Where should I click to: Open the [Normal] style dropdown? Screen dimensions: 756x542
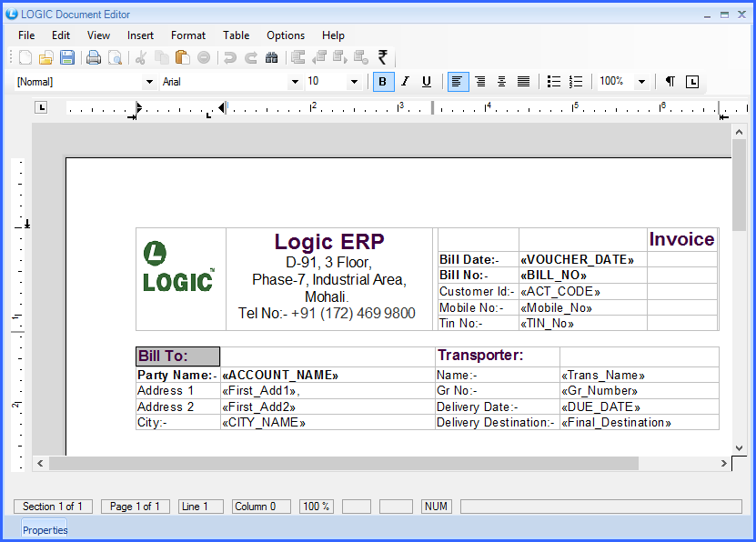point(149,82)
